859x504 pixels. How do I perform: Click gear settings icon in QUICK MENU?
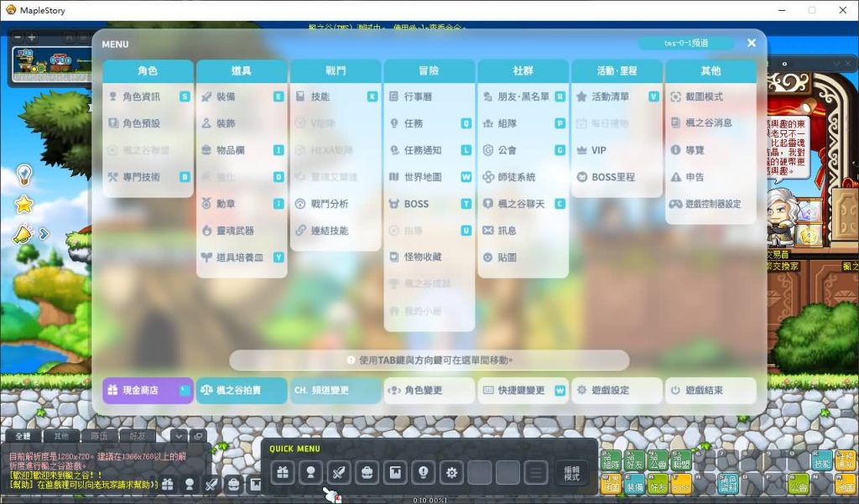[x=451, y=472]
